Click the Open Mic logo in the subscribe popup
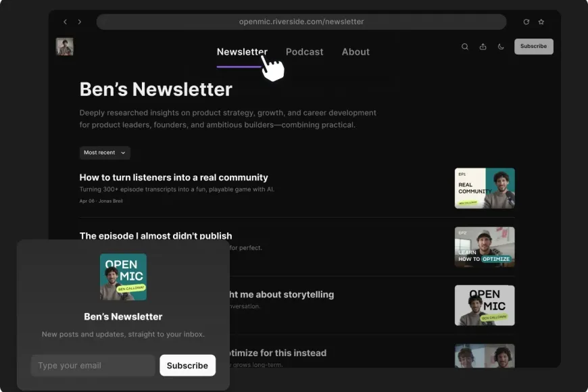This screenshot has height=392, width=588. click(123, 277)
